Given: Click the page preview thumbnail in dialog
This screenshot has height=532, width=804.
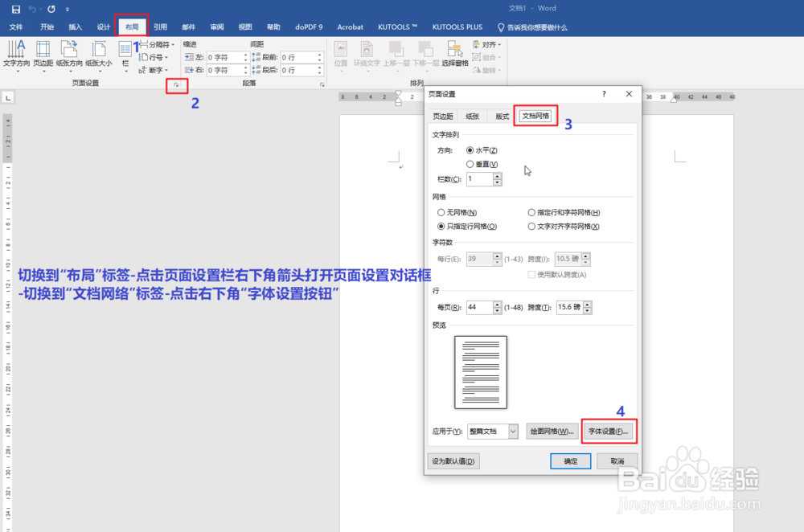Looking at the screenshot, I should pyautogui.click(x=481, y=372).
